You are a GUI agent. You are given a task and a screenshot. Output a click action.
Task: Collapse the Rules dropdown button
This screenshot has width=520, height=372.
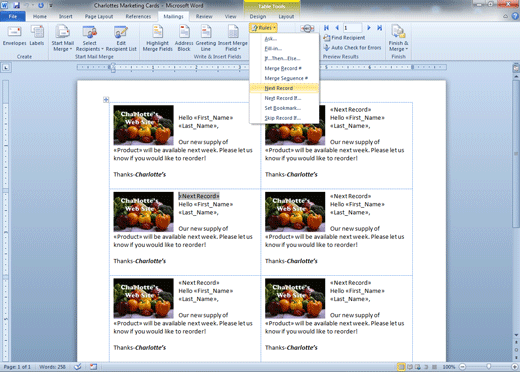pyautogui.click(x=263, y=28)
